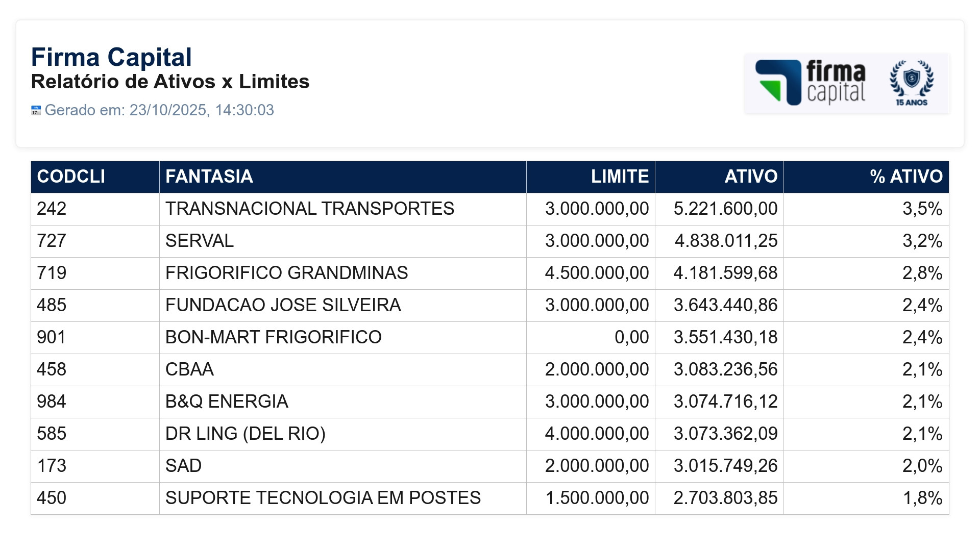Image resolution: width=980 pixels, height=551 pixels.
Task: Select the TRANSNACIONAL TRANSPORTES row name
Action: tap(309, 209)
